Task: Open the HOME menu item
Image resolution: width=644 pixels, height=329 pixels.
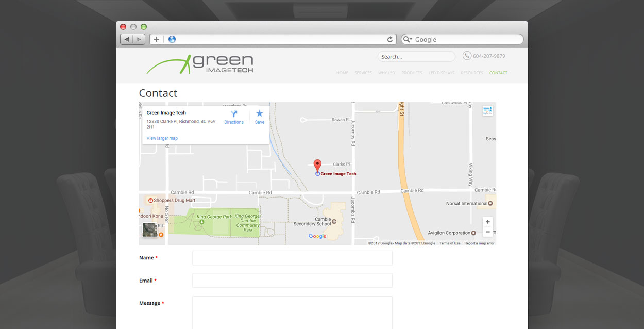Action: pos(342,73)
